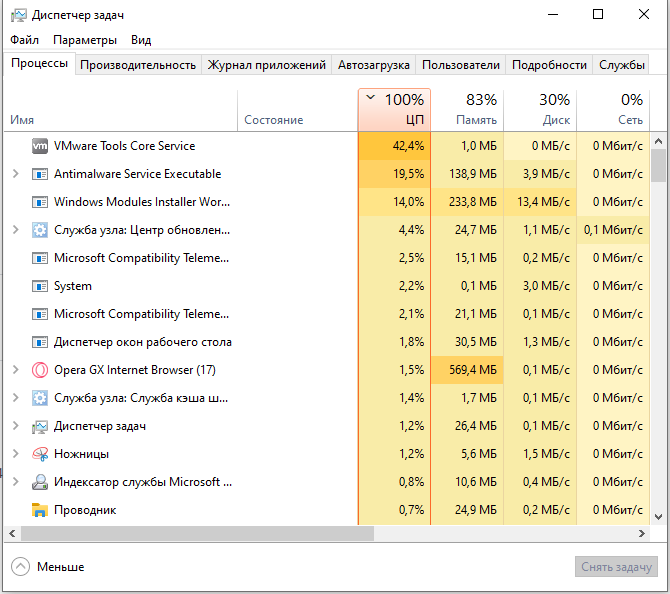This screenshot has height=594, width=670.
Task: Click the vertical scrollbar up arrow
Action: [658, 141]
